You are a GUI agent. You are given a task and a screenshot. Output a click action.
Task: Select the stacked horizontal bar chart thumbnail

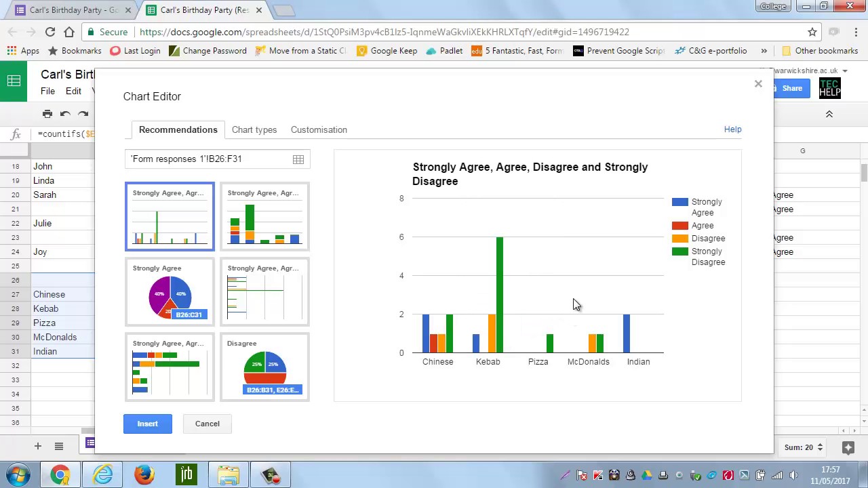click(170, 367)
